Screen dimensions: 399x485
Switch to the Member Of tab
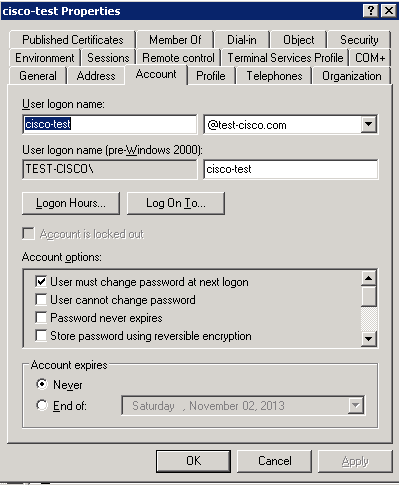pyautogui.click(x=175, y=40)
